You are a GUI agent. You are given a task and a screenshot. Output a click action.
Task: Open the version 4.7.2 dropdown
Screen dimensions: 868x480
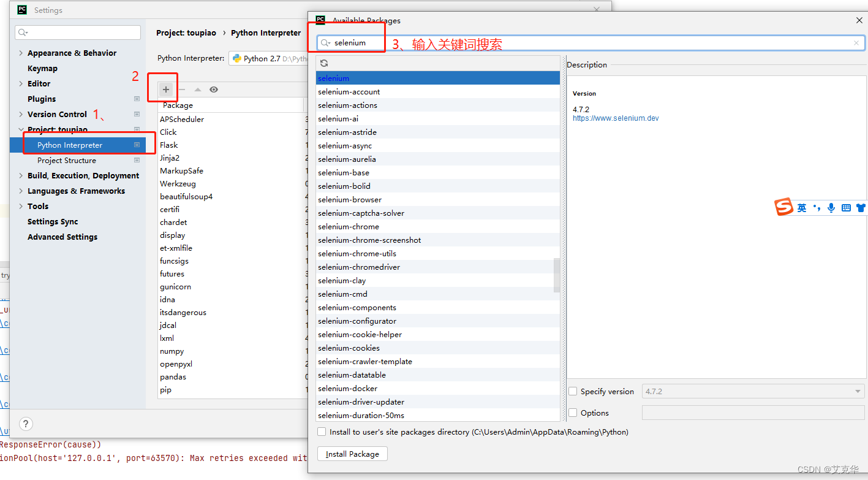click(x=753, y=391)
